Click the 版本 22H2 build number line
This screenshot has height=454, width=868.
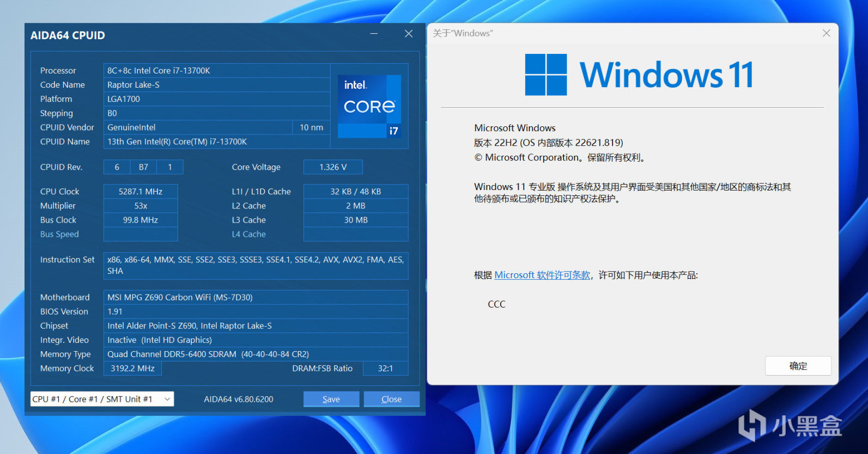pyautogui.click(x=549, y=143)
